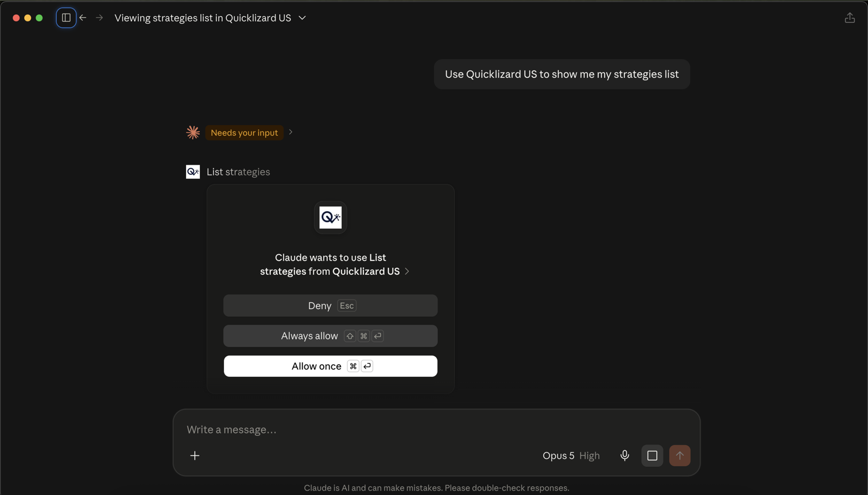This screenshot has height=495, width=868.
Task: Click 'Claude wants to use List strategies' text
Action: [x=330, y=264]
